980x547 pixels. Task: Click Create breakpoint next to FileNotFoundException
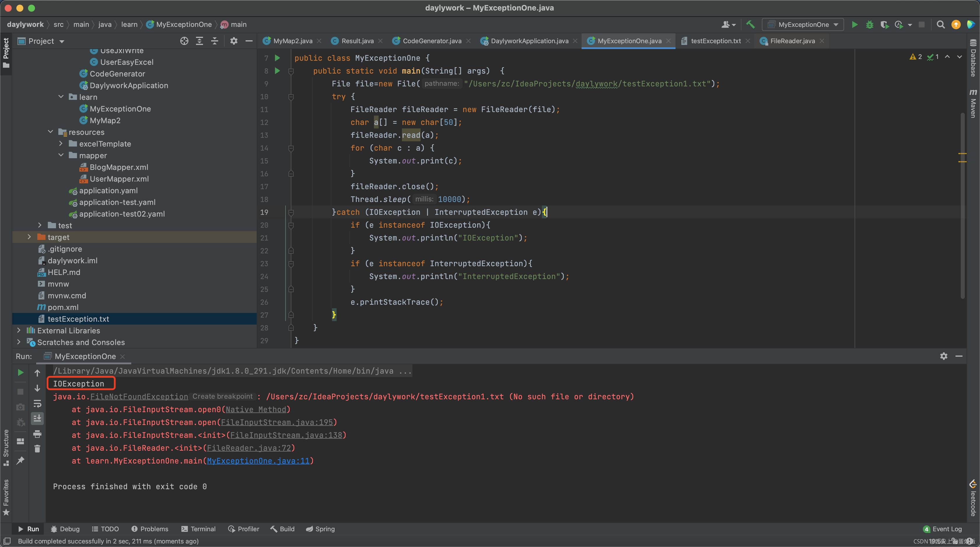[x=222, y=397]
